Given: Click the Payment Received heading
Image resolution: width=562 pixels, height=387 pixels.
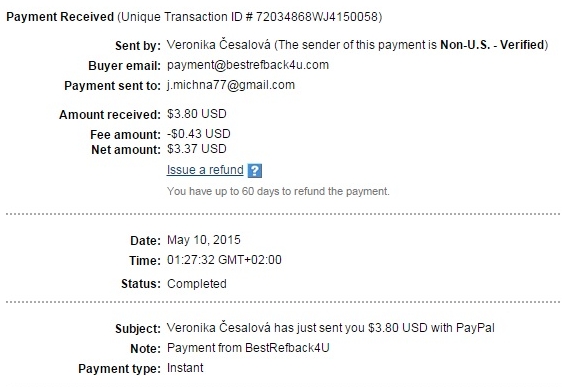Looking at the screenshot, I should click(x=60, y=17).
